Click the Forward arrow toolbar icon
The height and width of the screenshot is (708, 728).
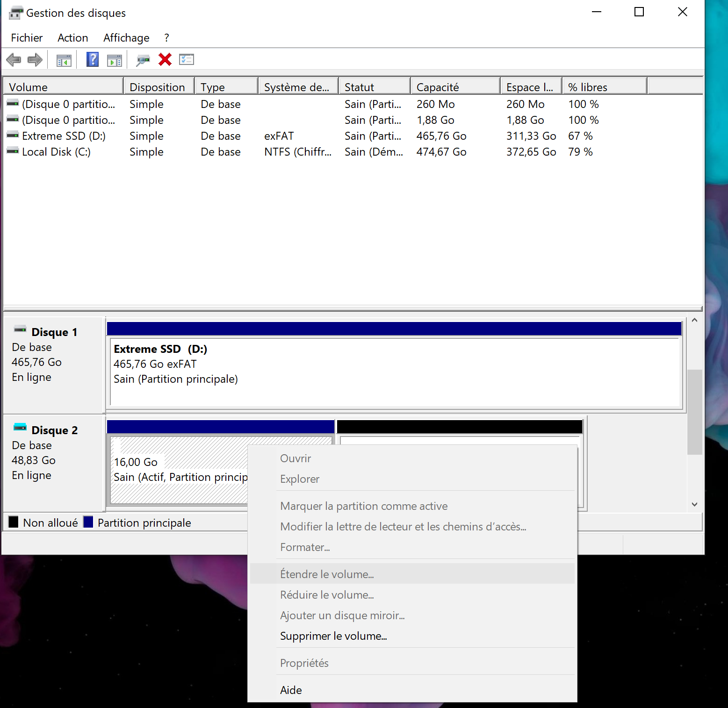[x=35, y=60]
